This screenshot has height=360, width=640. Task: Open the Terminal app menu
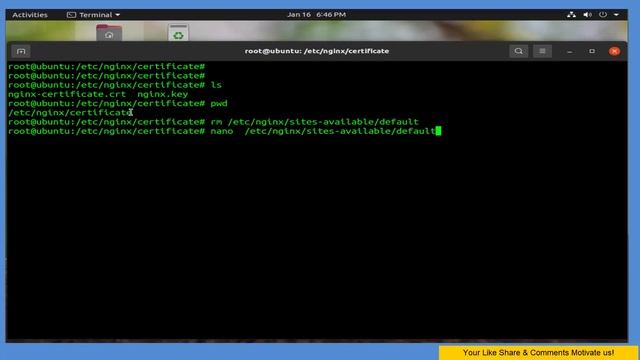93,15
